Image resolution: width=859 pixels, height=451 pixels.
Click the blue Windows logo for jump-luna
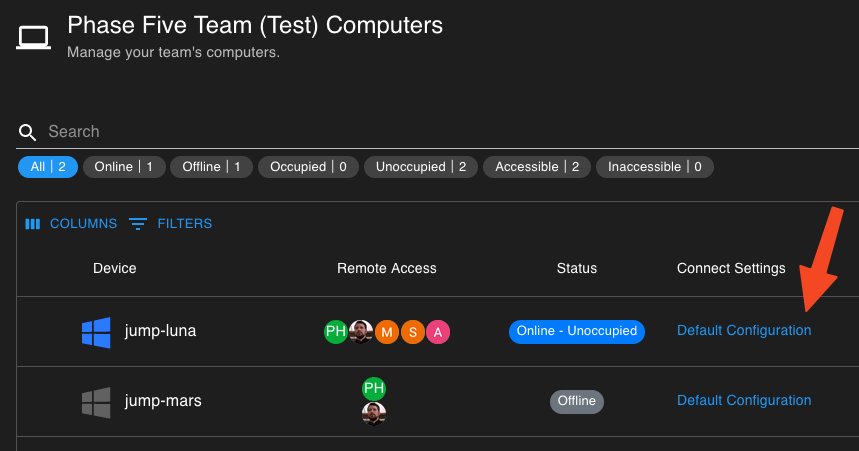click(x=96, y=332)
